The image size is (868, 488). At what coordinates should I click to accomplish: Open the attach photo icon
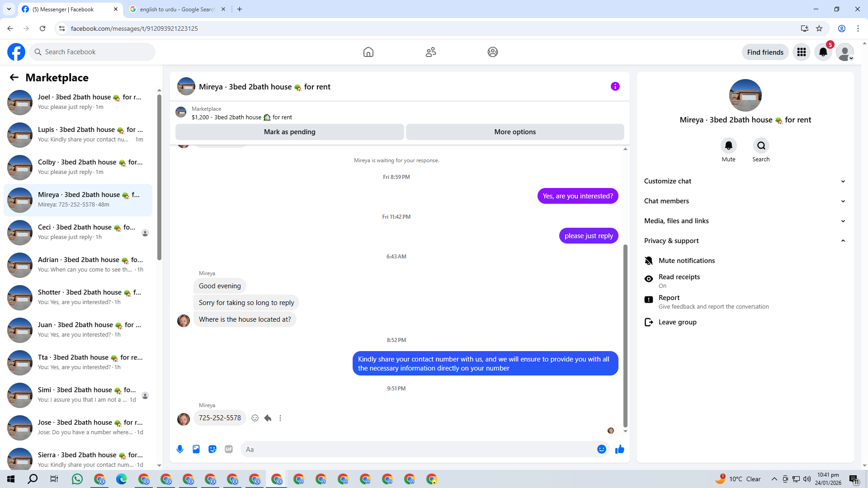[x=196, y=449]
